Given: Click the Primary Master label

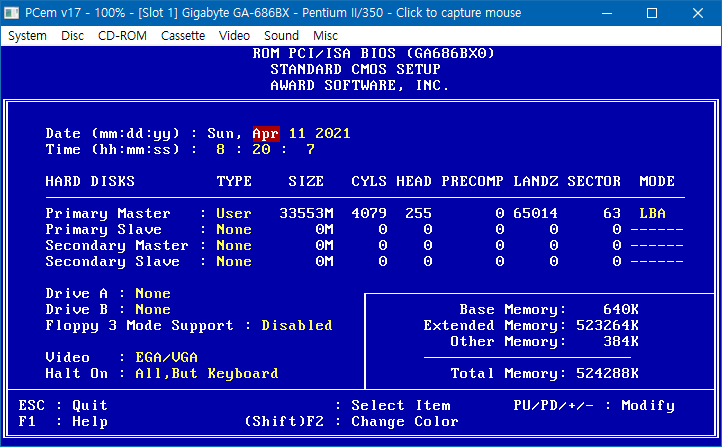Looking at the screenshot, I should coord(108,213).
